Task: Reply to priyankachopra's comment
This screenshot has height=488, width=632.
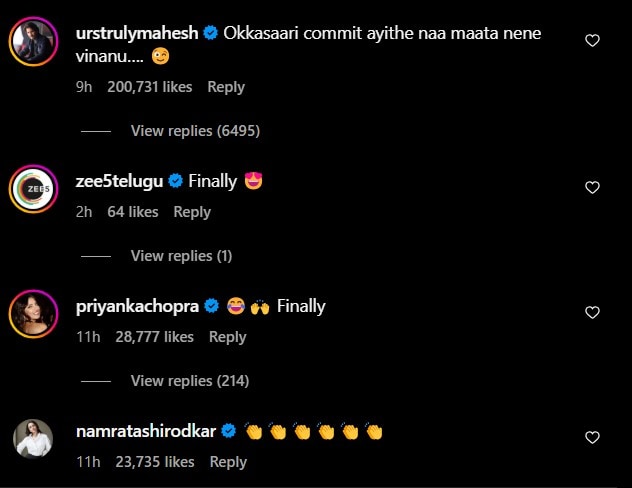Action: (x=228, y=337)
